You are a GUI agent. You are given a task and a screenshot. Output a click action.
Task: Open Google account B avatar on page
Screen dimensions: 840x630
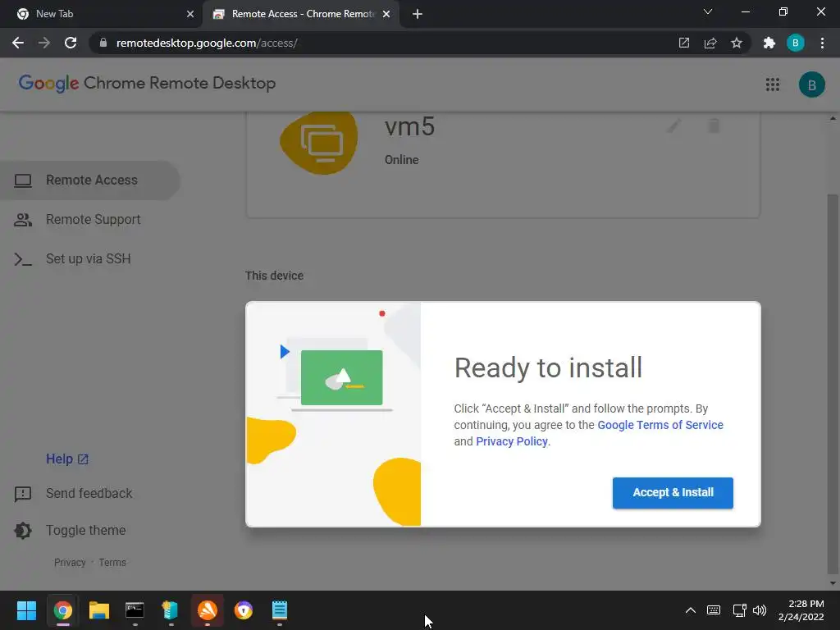coord(811,84)
